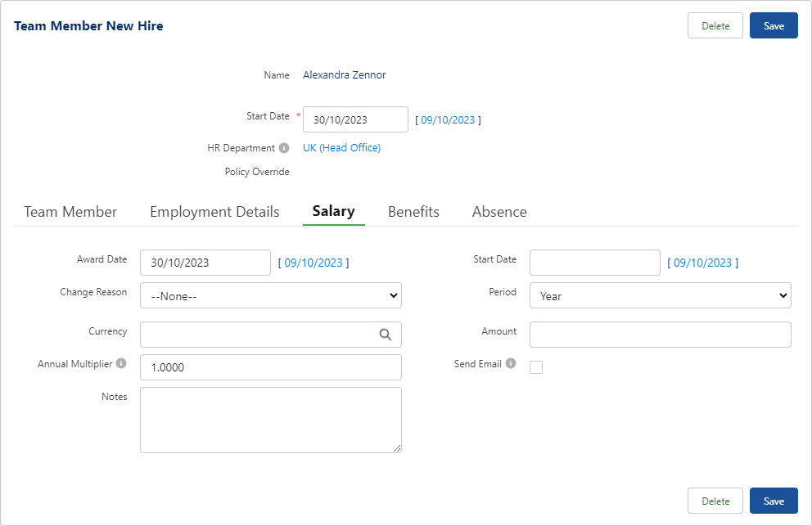812x526 pixels.
Task: Switch to the Team Member tab
Action: click(x=70, y=212)
